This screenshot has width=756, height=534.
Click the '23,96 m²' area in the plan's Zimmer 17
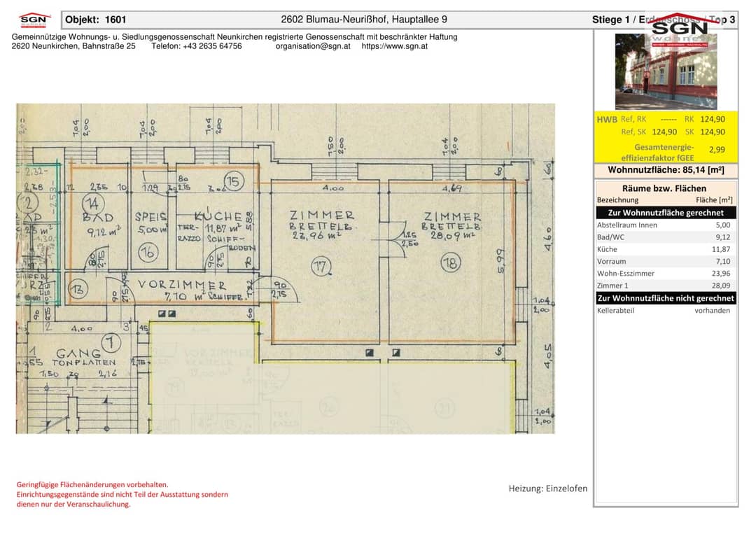[317, 236]
